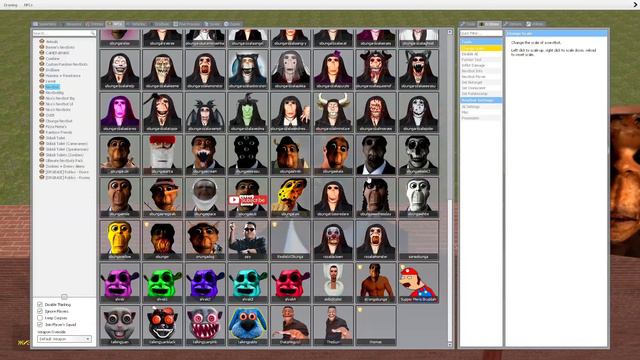Image resolution: width=640 pixels, height=360 pixels.
Task: Spawn the purple Shrek-head nextbot
Action: click(120, 283)
